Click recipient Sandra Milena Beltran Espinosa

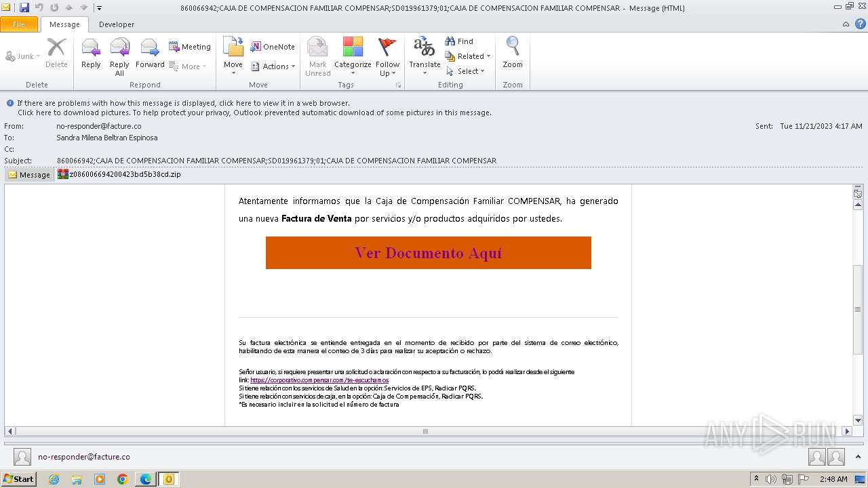pyautogui.click(x=107, y=138)
